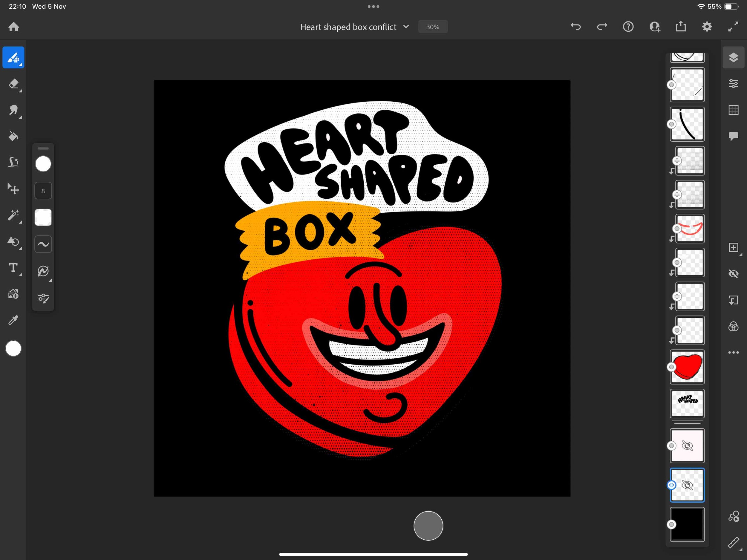This screenshot has width=747, height=560.
Task: Tap brush size value 8
Action: 43,191
